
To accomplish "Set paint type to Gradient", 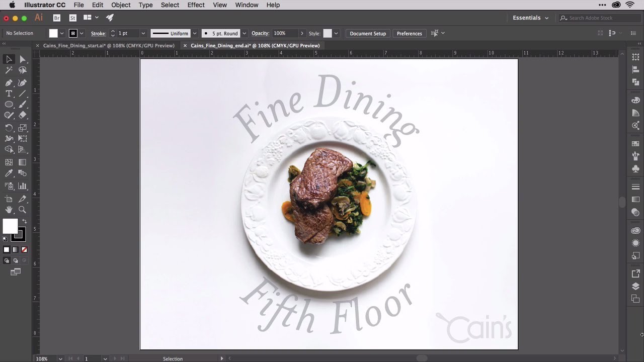I will coord(16,250).
